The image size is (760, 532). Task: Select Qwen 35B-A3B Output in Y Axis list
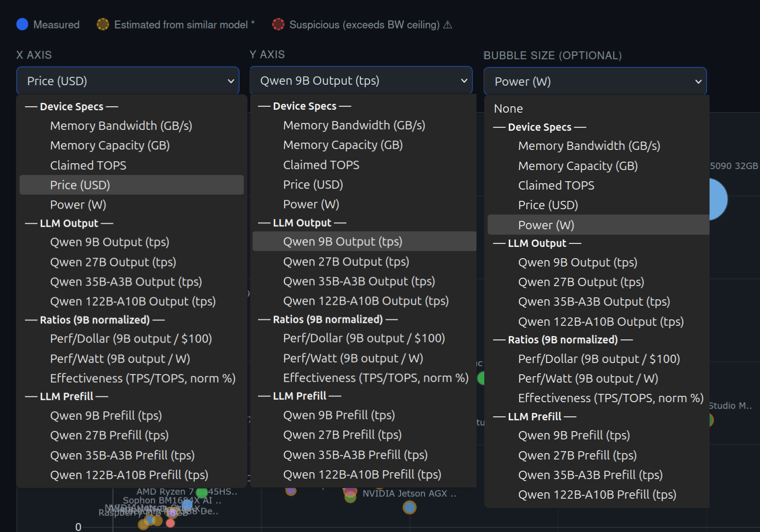359,281
